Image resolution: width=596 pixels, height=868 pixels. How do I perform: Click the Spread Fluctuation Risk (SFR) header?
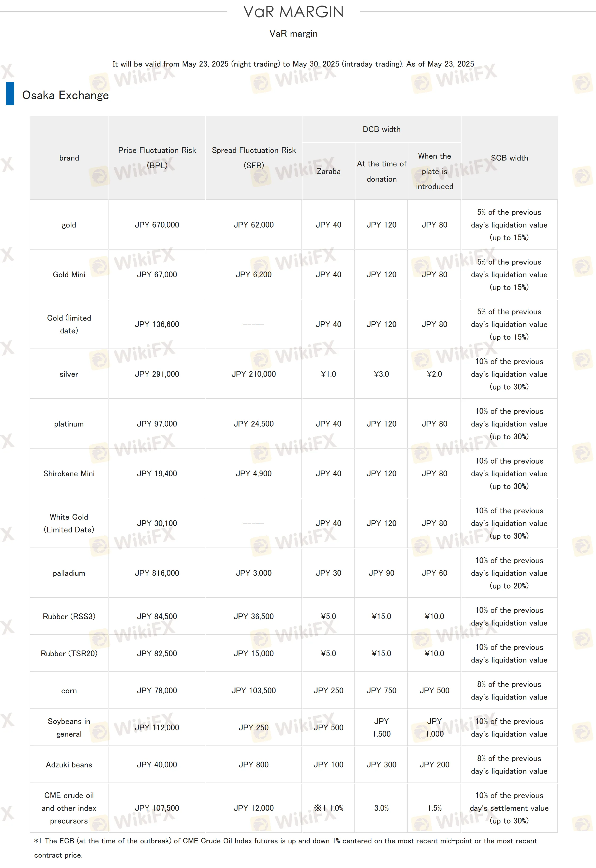click(x=254, y=158)
